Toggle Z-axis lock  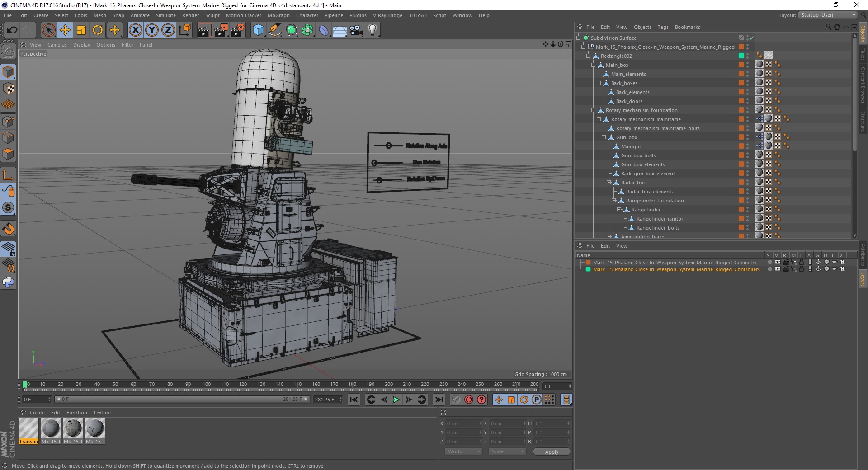[168, 30]
